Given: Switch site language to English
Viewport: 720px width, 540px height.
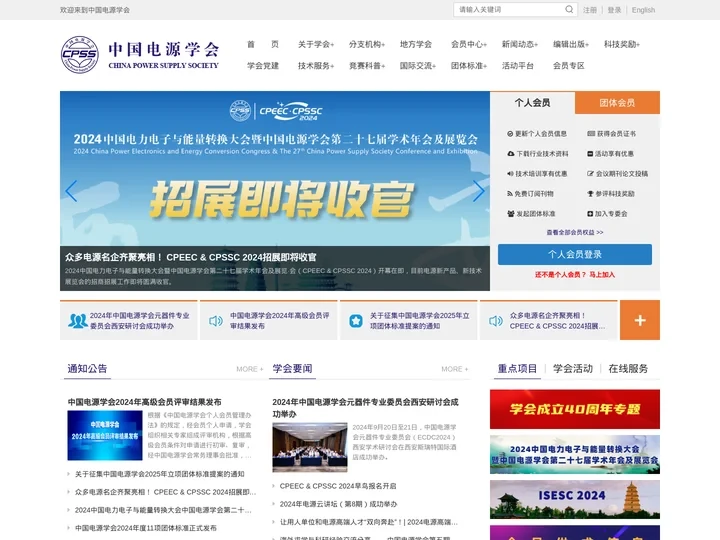Looking at the screenshot, I should [643, 10].
